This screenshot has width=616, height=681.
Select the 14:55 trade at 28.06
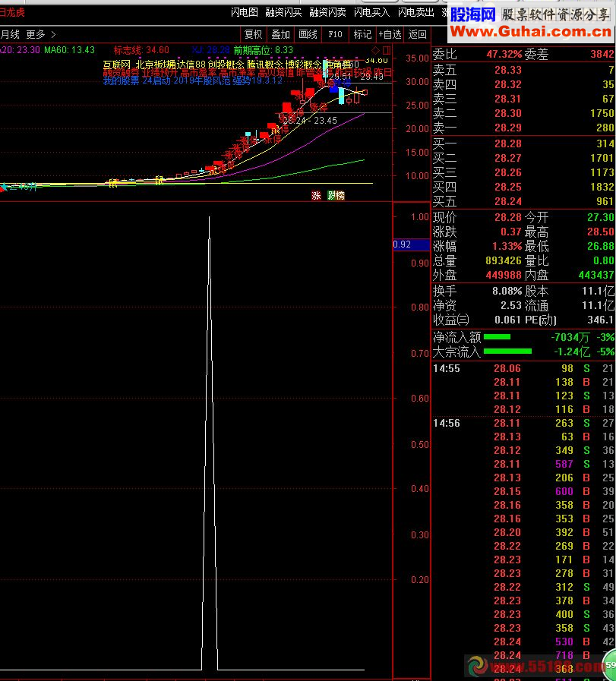[523, 369]
